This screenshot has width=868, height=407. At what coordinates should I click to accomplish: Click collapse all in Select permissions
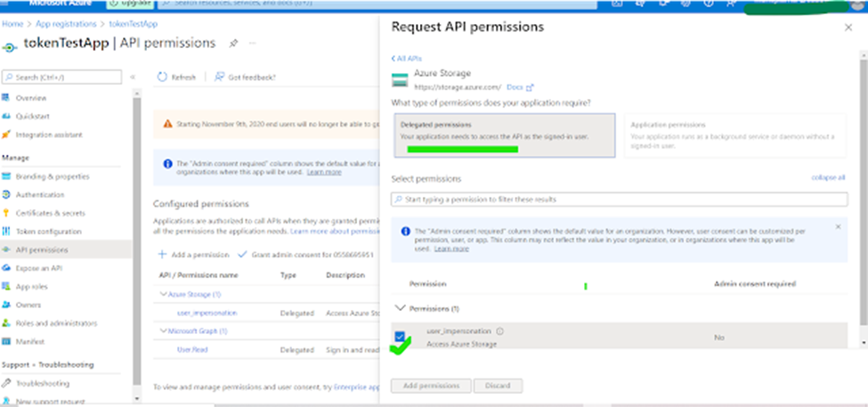tap(828, 178)
